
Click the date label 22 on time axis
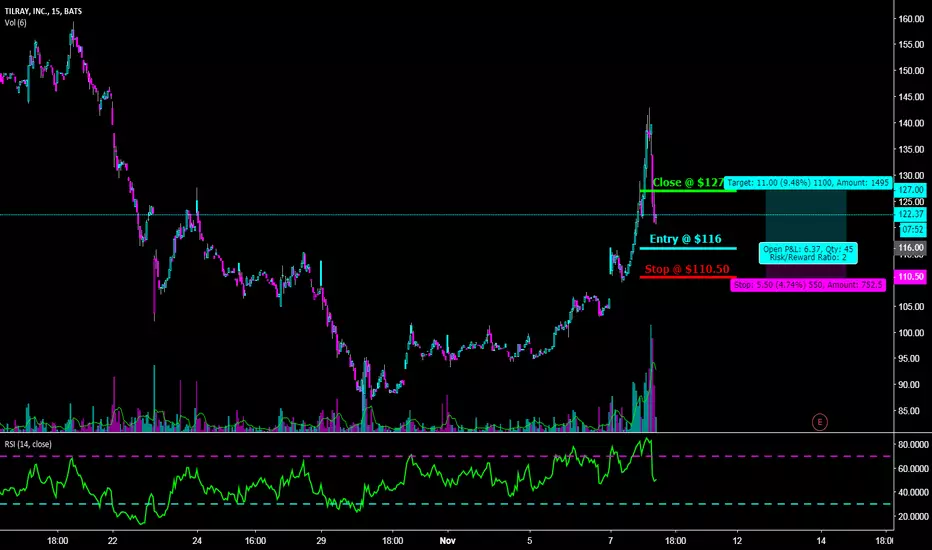point(112,540)
